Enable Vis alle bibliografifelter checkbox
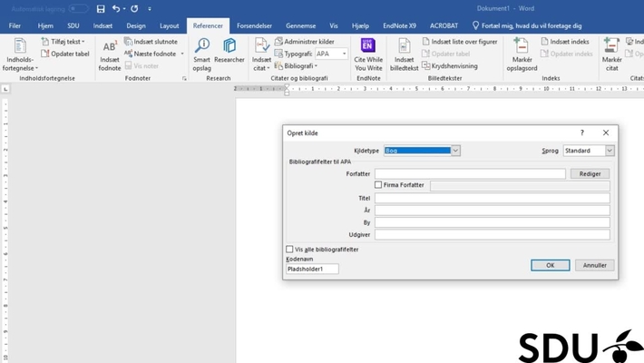The image size is (644, 363). click(x=289, y=250)
